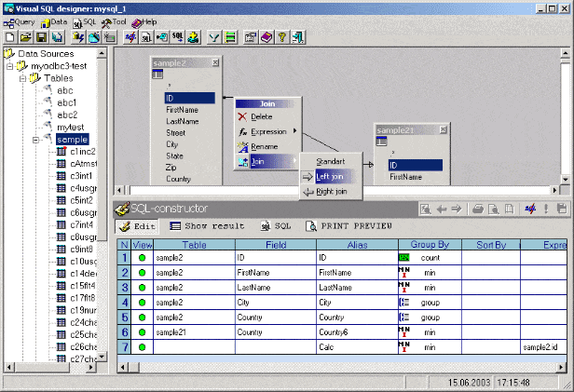Toggle the View indicator in row 1

click(x=143, y=257)
